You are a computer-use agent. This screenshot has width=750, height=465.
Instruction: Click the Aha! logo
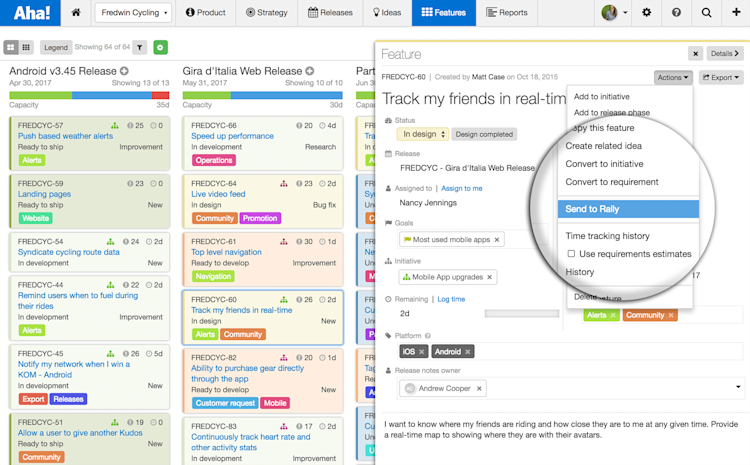pos(31,13)
